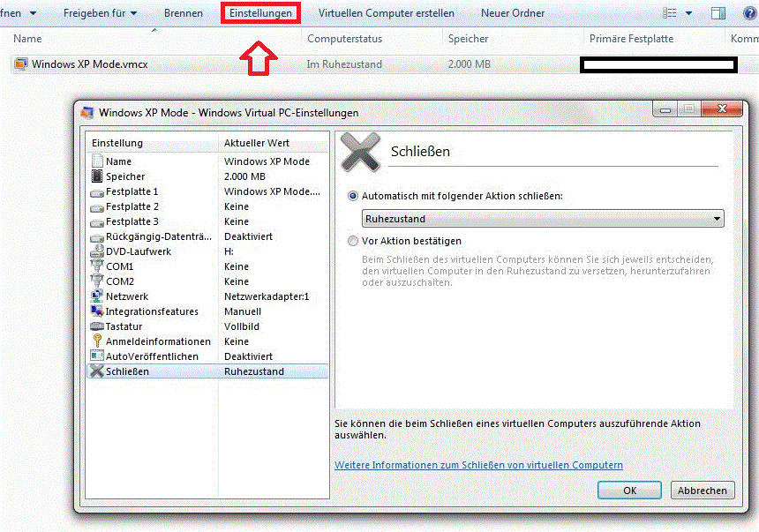Click the Speicher memory chip icon

[97, 176]
